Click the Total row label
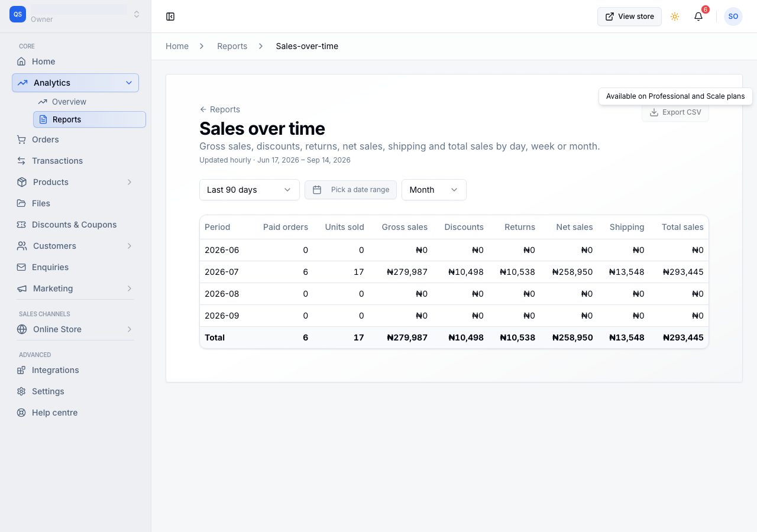The height and width of the screenshot is (532, 757). pyautogui.click(x=215, y=338)
